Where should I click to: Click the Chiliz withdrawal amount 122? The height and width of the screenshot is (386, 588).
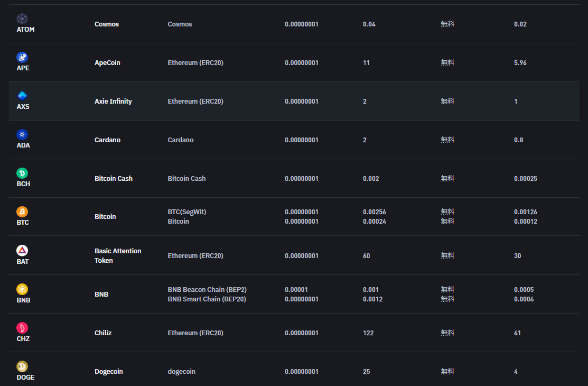(x=368, y=333)
